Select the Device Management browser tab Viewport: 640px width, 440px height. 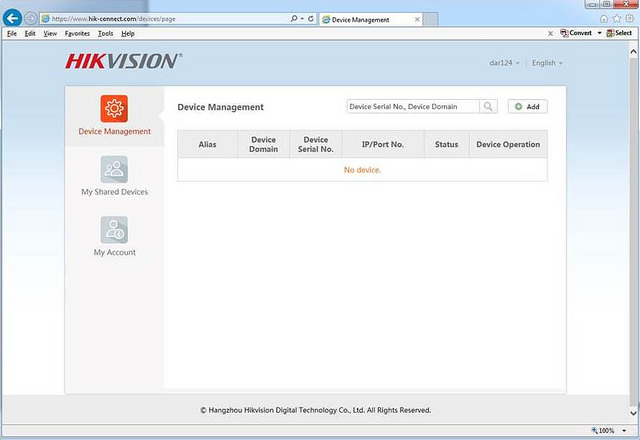[x=371, y=20]
